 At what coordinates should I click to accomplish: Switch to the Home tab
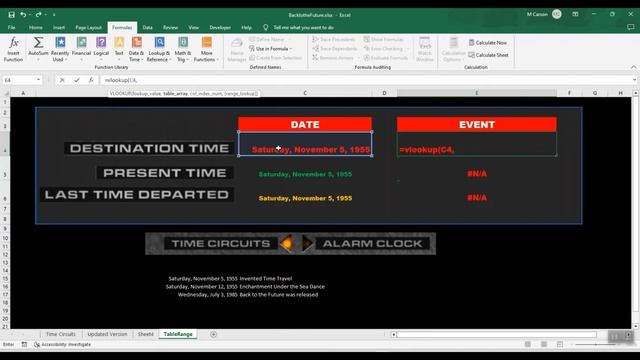36,27
